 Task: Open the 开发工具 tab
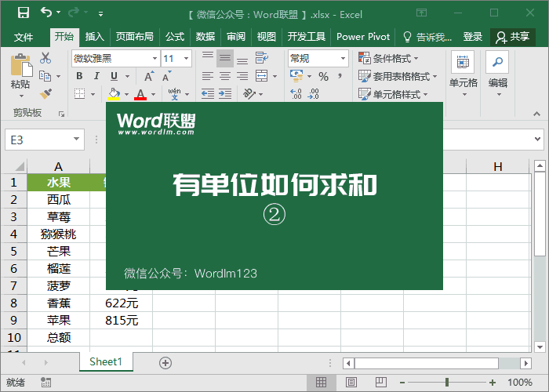click(307, 37)
